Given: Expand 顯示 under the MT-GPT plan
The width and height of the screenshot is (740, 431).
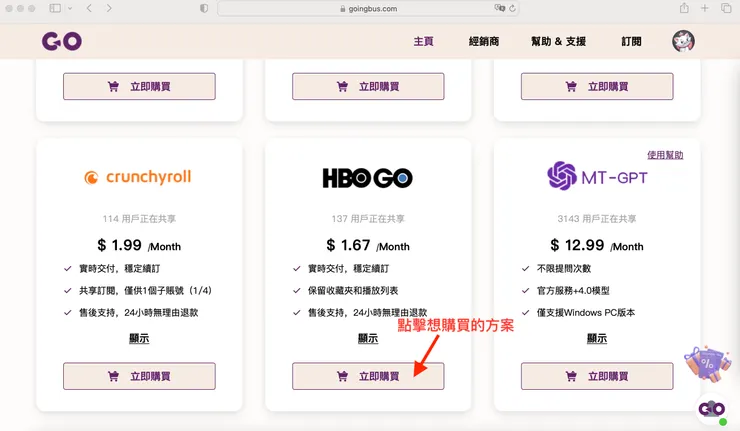Looking at the screenshot, I should (x=597, y=338).
